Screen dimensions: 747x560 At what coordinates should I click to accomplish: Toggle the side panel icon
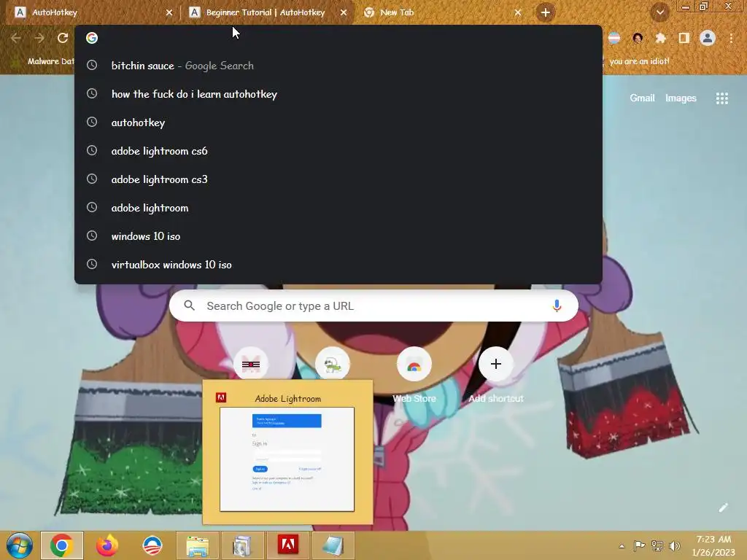684,38
